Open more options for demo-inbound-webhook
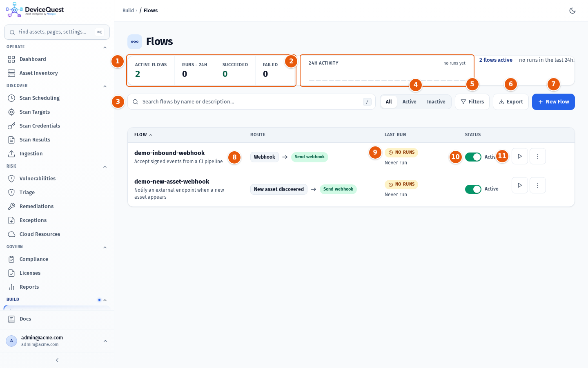Screen dimensions: 588x368 tap(538, 156)
